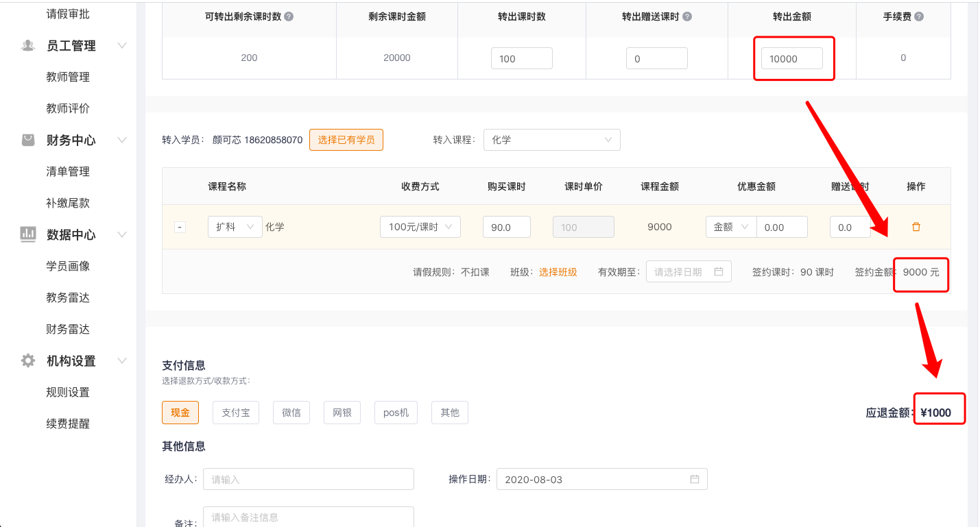Click the 机构设置 gear icon

28,360
